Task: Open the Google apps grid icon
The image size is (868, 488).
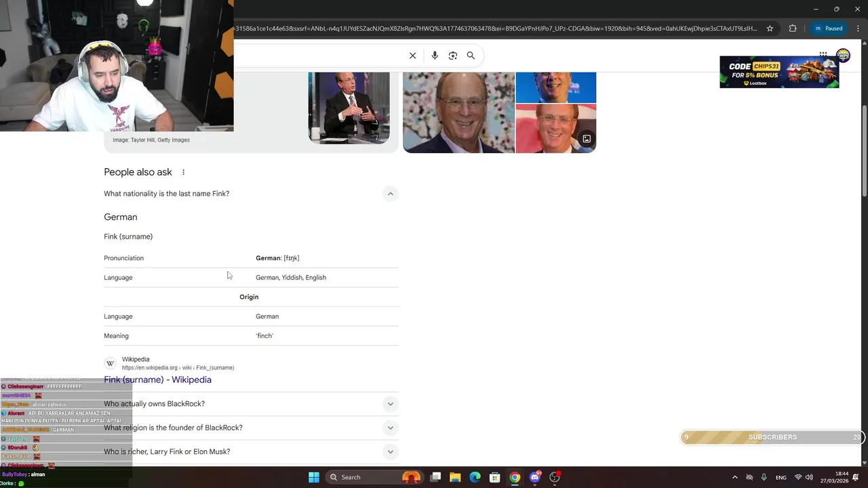Action: coord(823,54)
